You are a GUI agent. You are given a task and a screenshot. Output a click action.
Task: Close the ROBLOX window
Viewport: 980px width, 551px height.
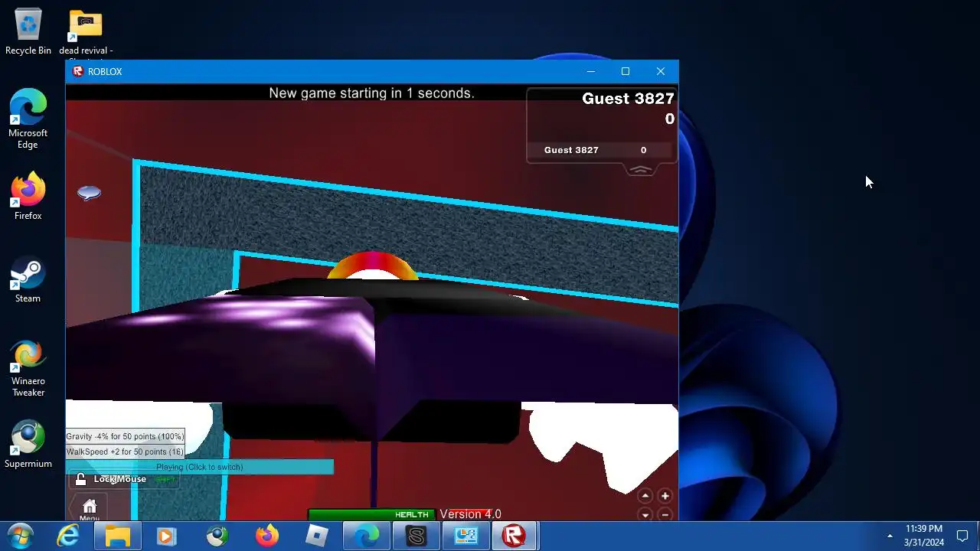coord(661,71)
